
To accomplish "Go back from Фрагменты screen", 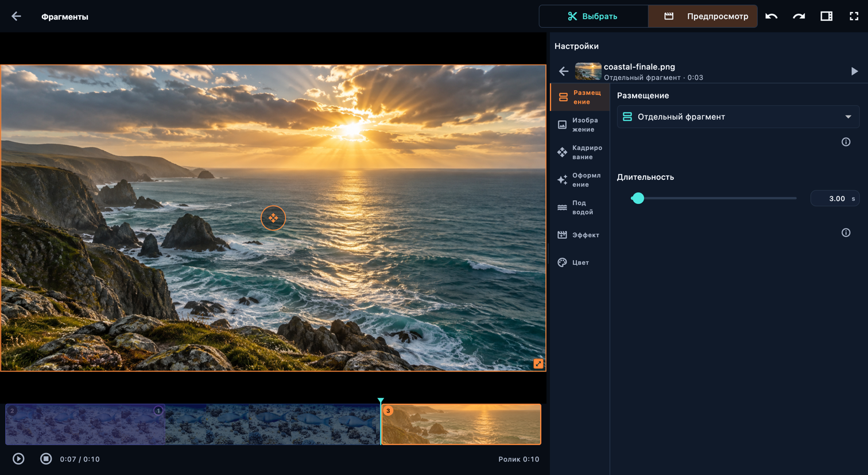I will click(x=16, y=17).
